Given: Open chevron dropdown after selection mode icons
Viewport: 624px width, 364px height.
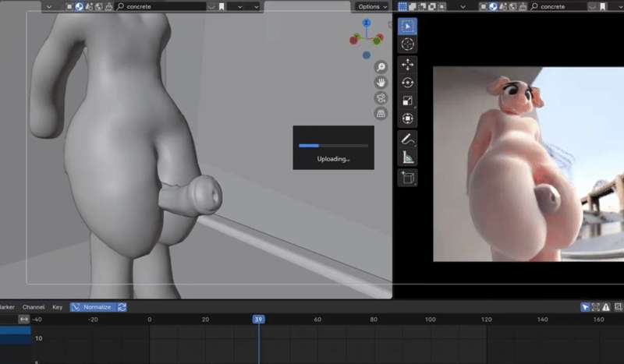Looking at the screenshot, I should point(463,6).
